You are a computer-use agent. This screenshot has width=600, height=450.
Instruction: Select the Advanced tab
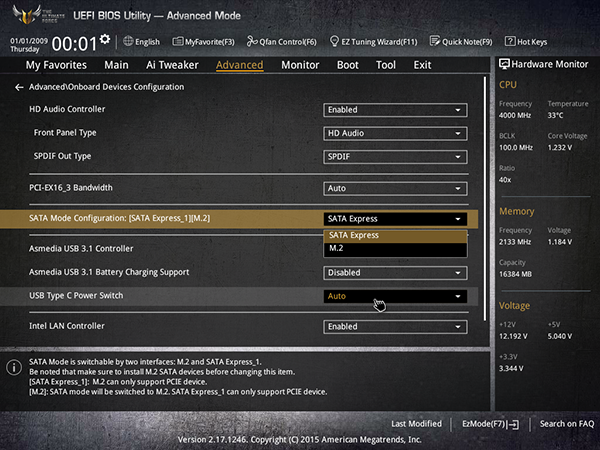(240, 65)
